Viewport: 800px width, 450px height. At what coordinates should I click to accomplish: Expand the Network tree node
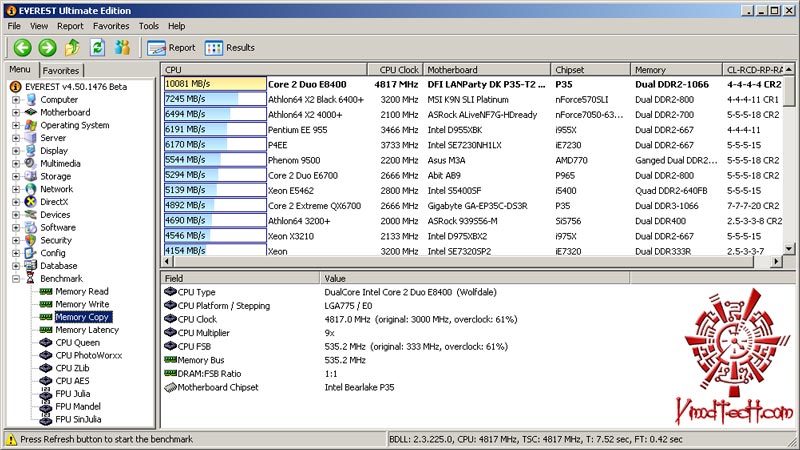[16, 189]
